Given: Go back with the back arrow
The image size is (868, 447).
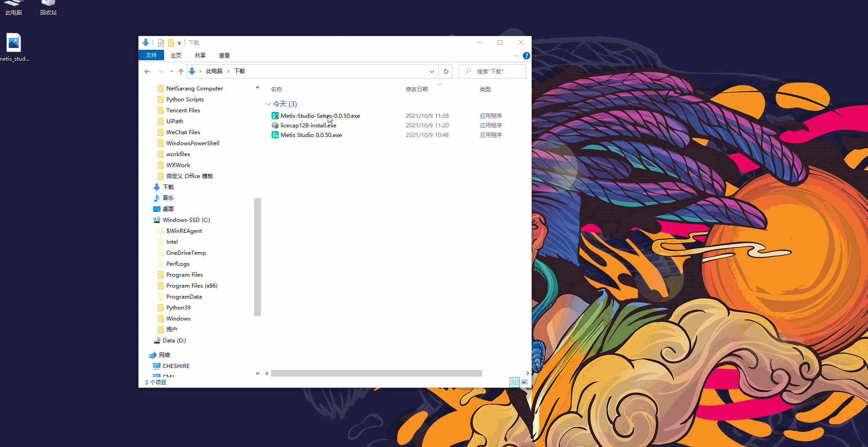Looking at the screenshot, I should click(x=147, y=72).
